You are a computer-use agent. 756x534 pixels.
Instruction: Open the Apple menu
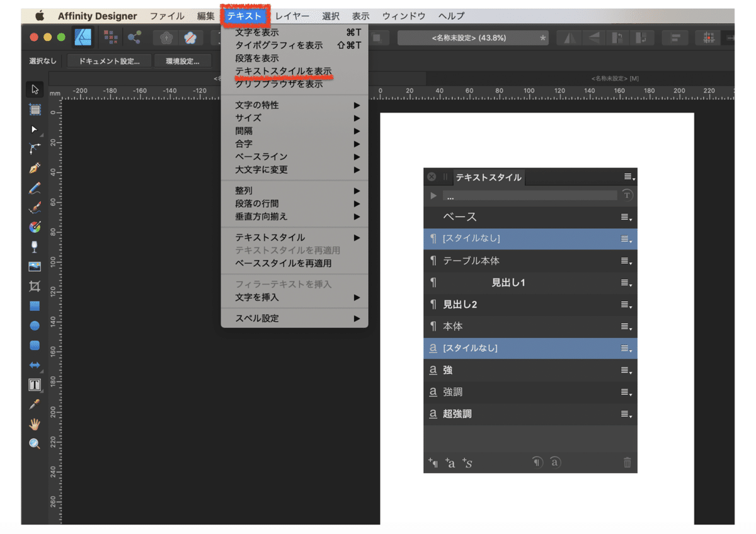tap(40, 16)
